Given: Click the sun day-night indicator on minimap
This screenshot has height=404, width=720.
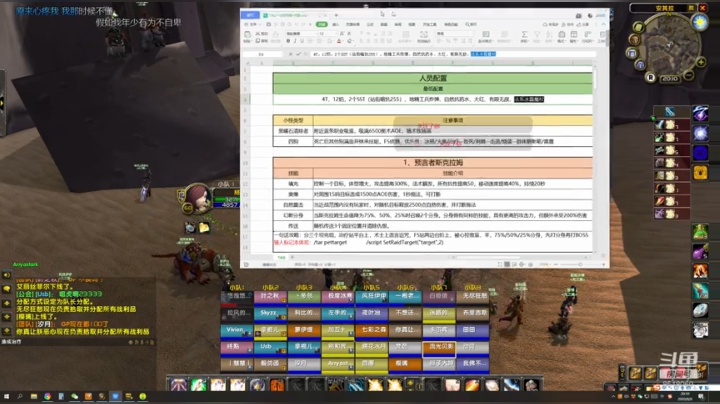Looking at the screenshot, I should pos(700,22).
